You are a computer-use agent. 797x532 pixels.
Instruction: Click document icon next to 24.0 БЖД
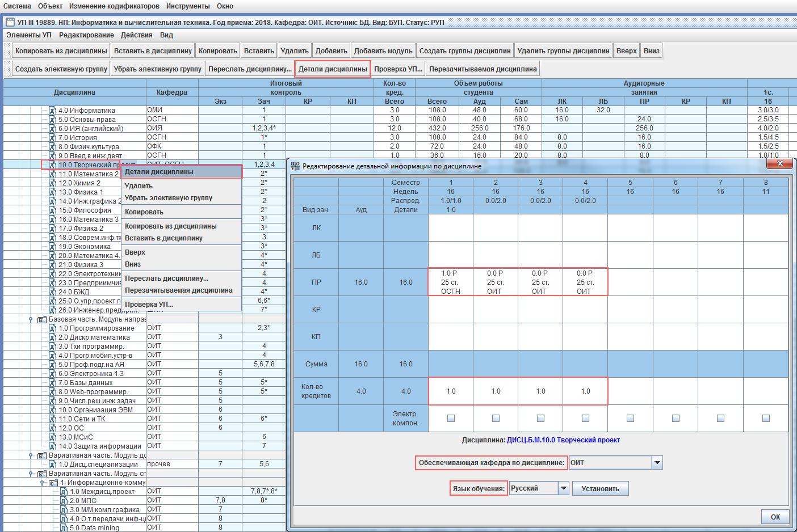[52, 292]
